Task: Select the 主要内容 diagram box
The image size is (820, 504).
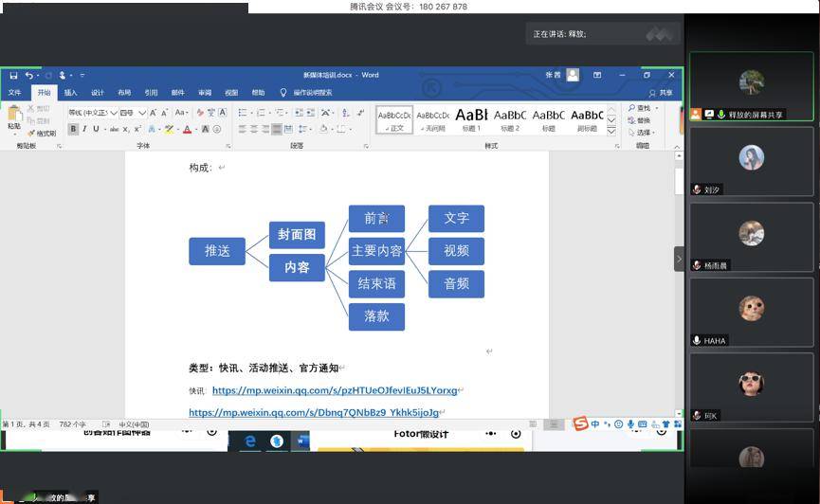Action: click(x=376, y=251)
